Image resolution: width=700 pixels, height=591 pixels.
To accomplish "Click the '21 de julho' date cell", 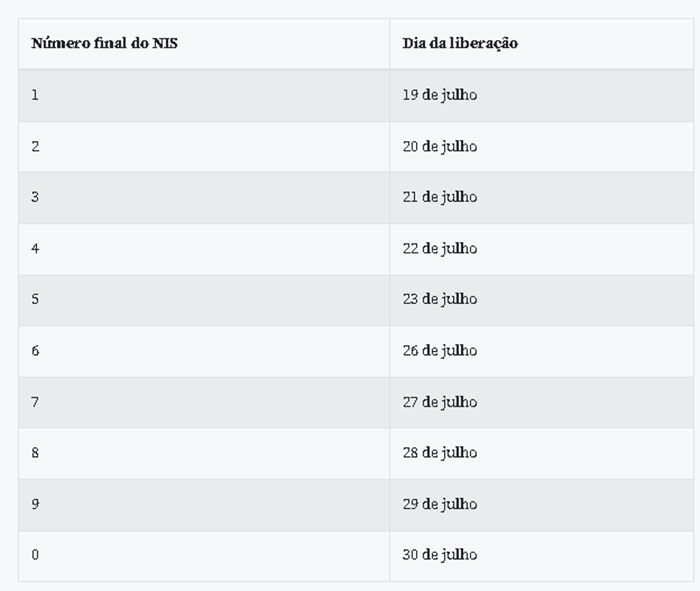I will [440, 197].
